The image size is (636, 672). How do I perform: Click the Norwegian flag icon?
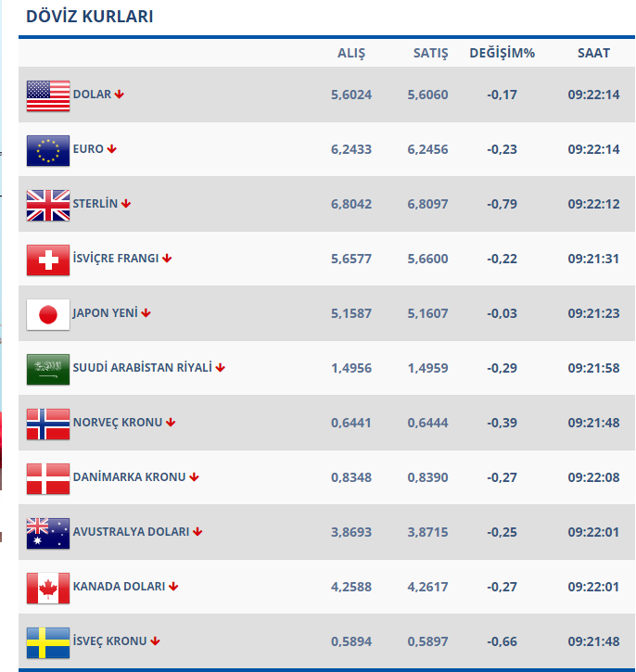coord(48,424)
